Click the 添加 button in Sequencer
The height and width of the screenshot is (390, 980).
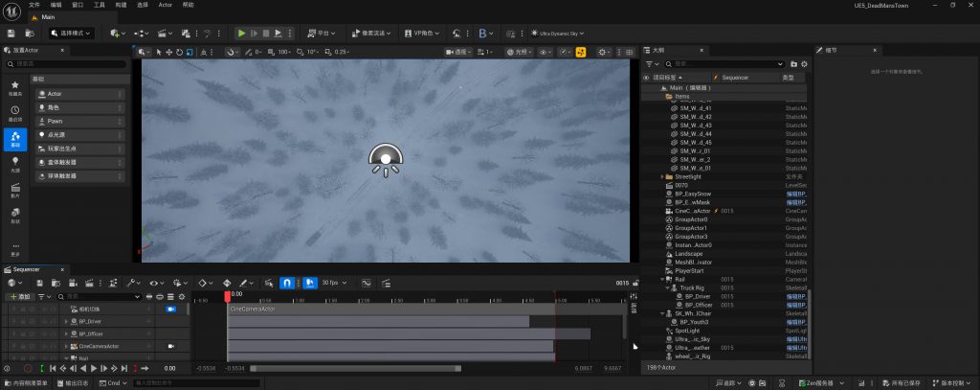click(x=21, y=297)
